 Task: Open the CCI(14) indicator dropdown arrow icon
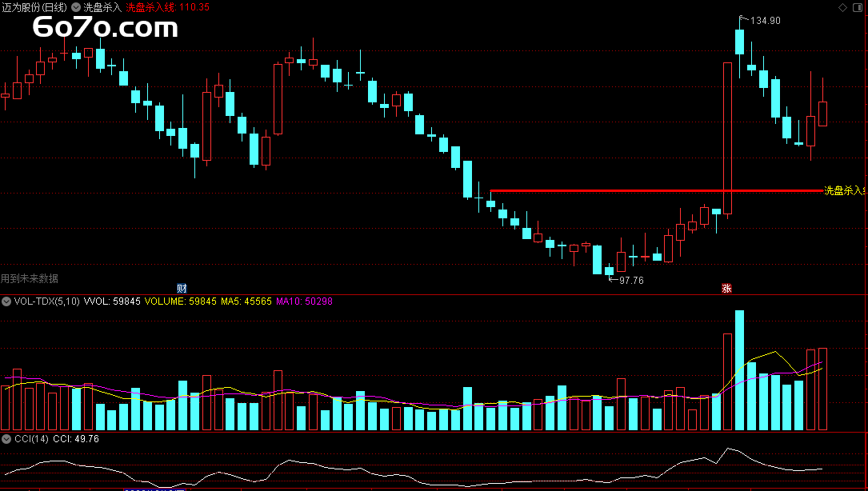6,439
